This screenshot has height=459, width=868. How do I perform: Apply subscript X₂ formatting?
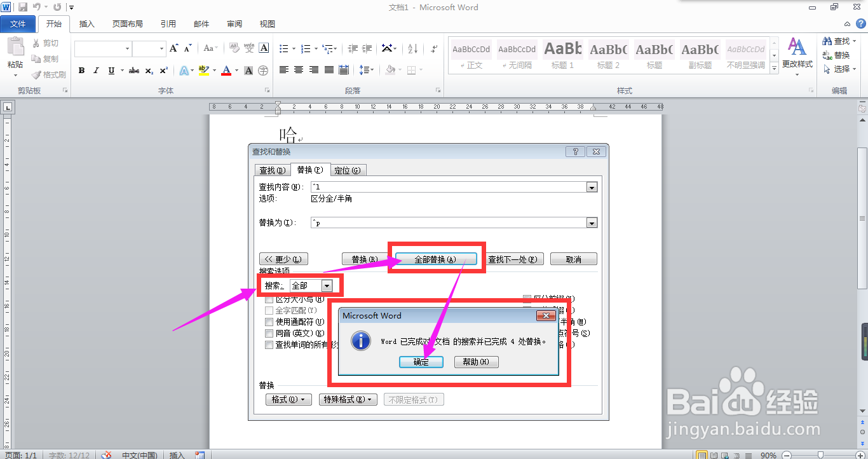tap(149, 71)
